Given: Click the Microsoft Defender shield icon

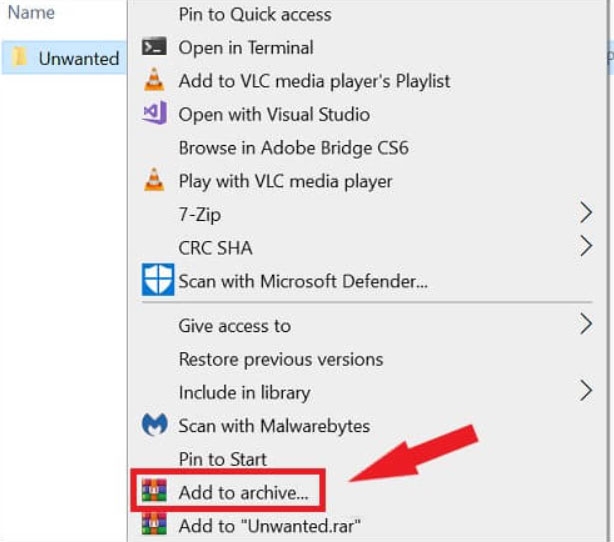Looking at the screenshot, I should click(x=157, y=280).
